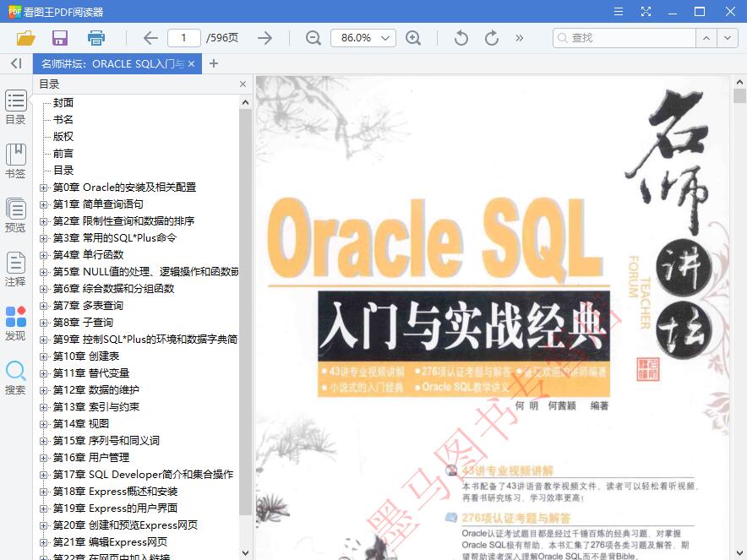Expand 第10章 创建表
The height and width of the screenshot is (560, 747).
[x=43, y=356]
